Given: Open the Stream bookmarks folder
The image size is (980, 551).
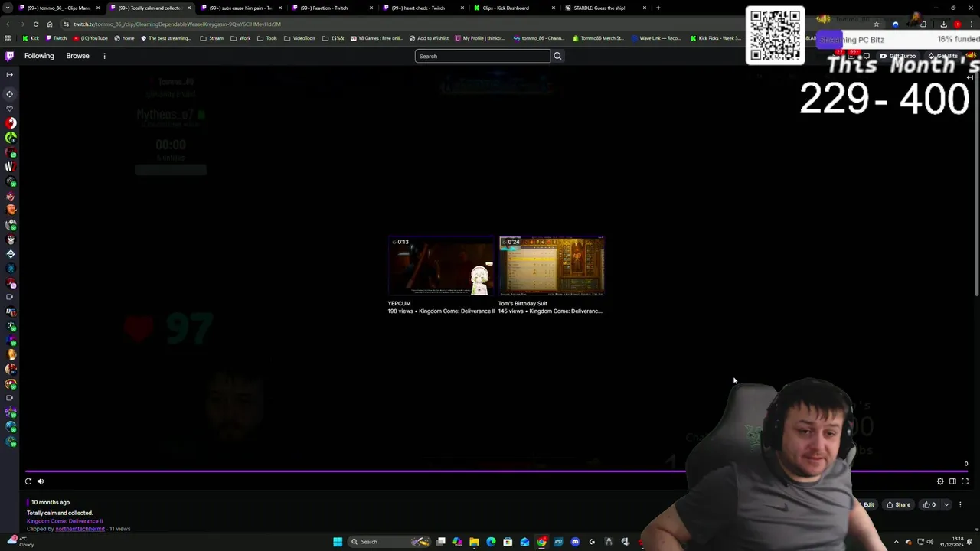Looking at the screenshot, I should click(x=212, y=38).
